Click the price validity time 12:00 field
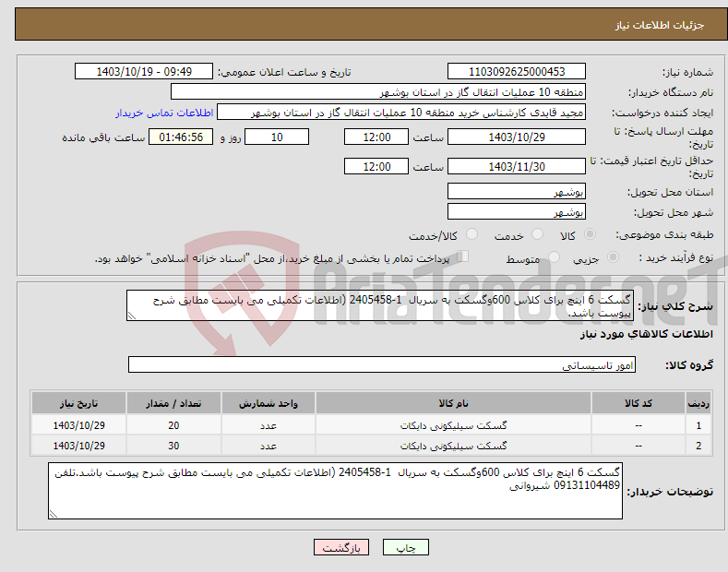This screenshot has width=728, height=572. (x=376, y=166)
